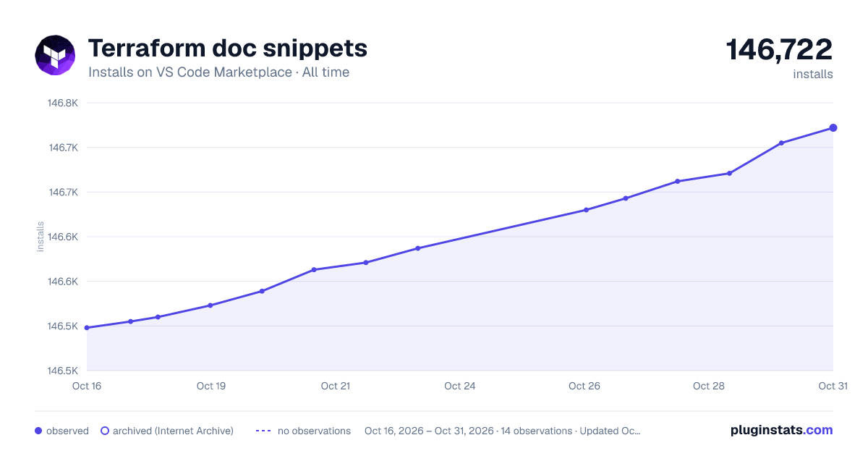868x456 pixels.
Task: Click the 'installs' label under the total count
Action: coord(813,75)
